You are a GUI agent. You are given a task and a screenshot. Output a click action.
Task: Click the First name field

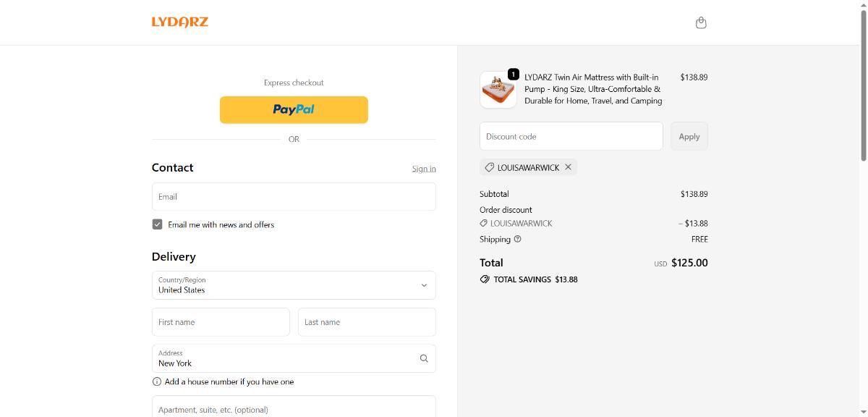point(221,322)
